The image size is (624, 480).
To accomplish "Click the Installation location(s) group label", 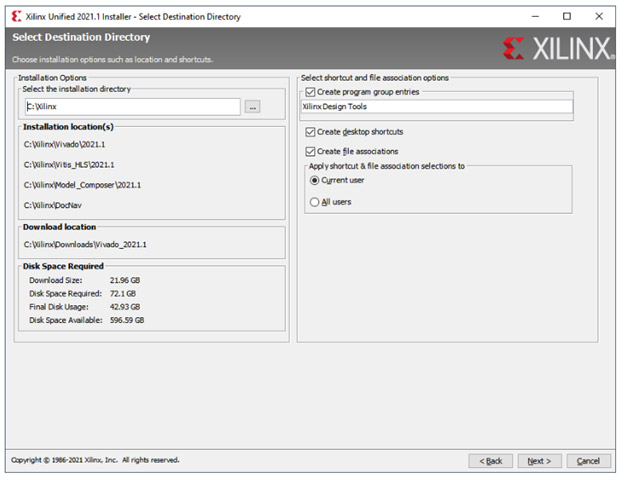I will click(68, 127).
